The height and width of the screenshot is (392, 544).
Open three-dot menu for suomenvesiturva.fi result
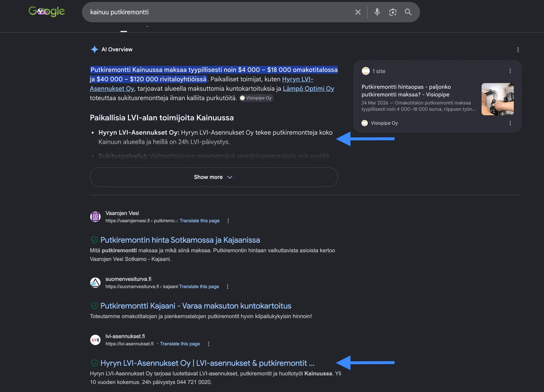click(228, 287)
